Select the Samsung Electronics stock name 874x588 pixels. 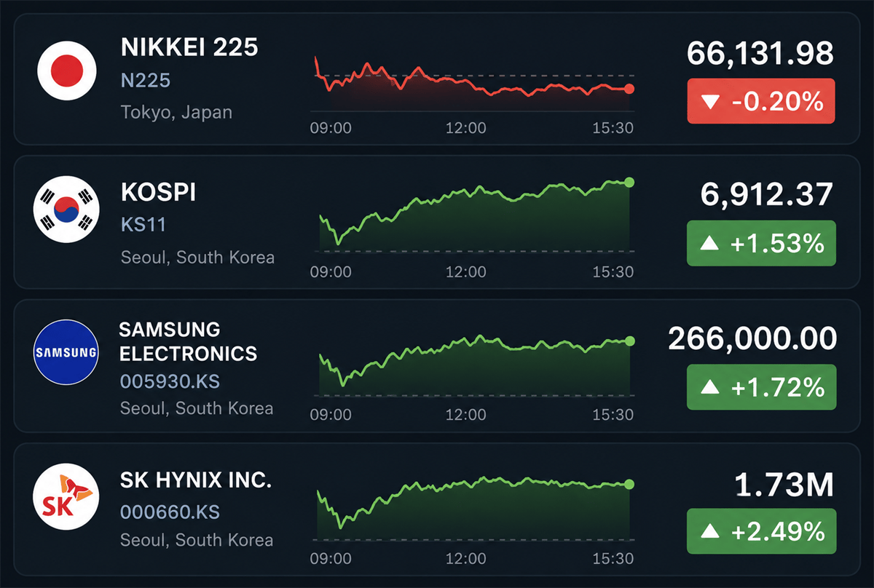point(188,341)
